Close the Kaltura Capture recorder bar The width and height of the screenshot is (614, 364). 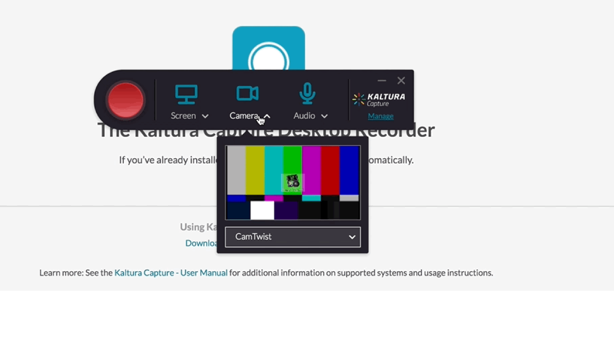(x=401, y=81)
